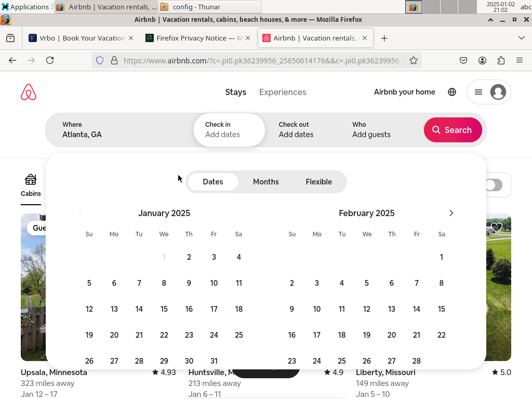Switch to config - Thunar taskbar window
532x399 pixels.
(210, 7)
